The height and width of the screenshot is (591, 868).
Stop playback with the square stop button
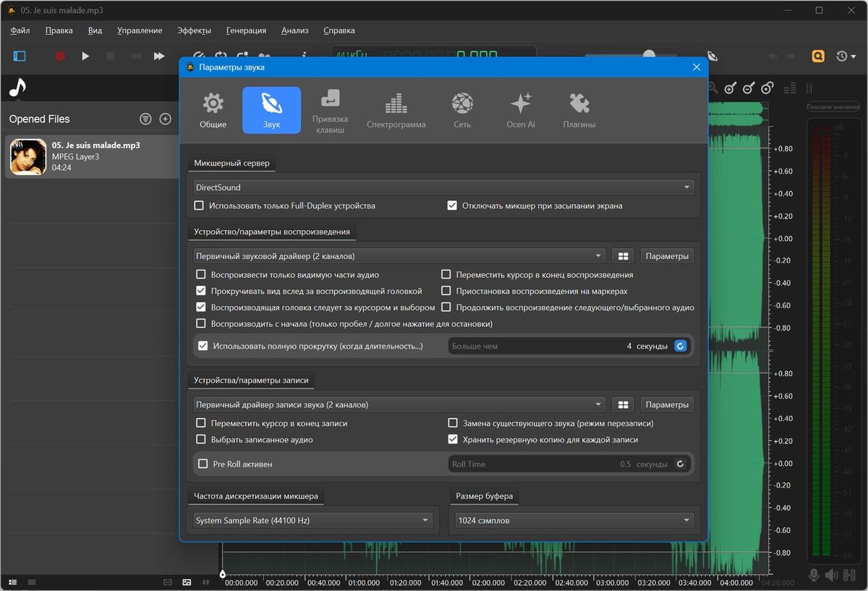click(x=111, y=56)
